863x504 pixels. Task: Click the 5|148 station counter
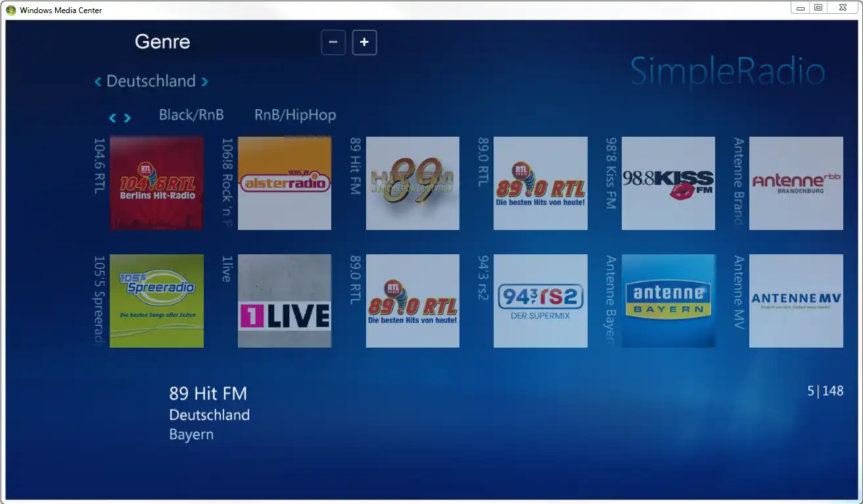coord(826,391)
